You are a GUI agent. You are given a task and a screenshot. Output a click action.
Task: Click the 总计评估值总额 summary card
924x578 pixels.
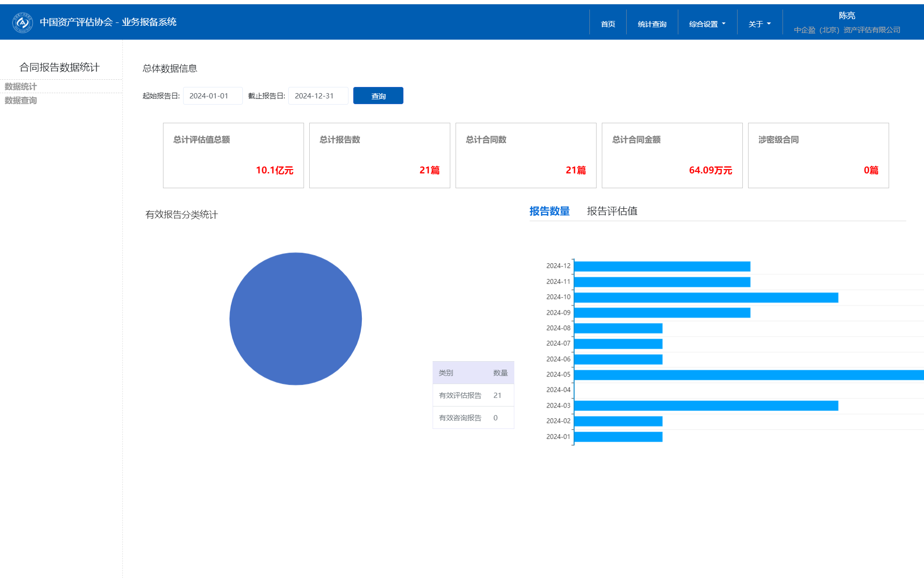click(x=233, y=155)
